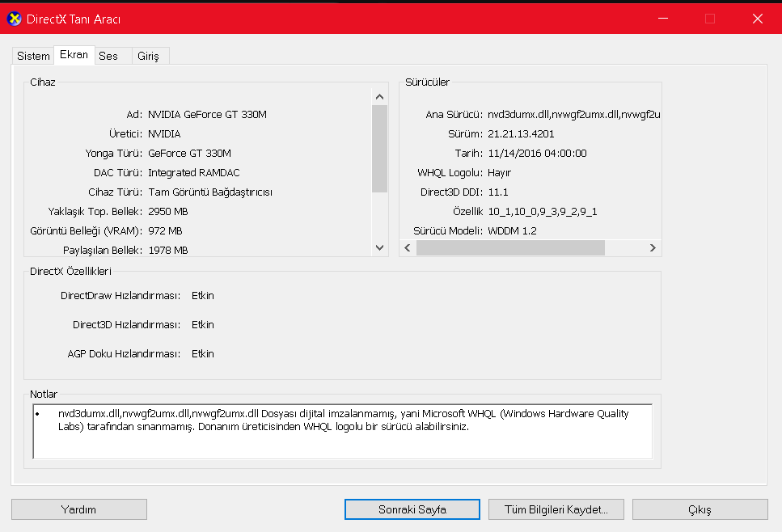Switch to the Sistem tab
782x532 pixels.
[33, 56]
